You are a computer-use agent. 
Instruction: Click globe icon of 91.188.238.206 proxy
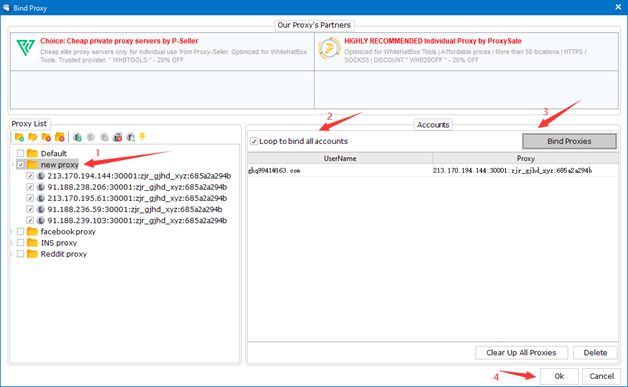40,187
